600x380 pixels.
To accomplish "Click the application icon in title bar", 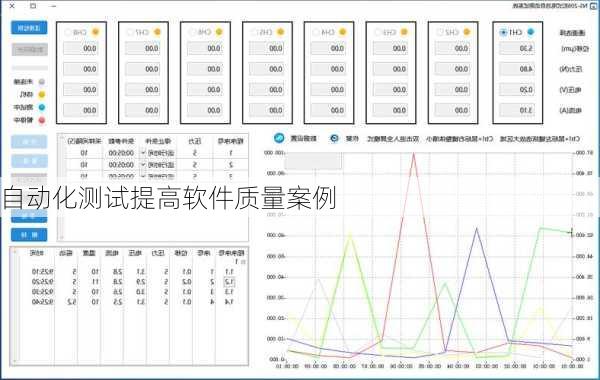I will [593, 6].
